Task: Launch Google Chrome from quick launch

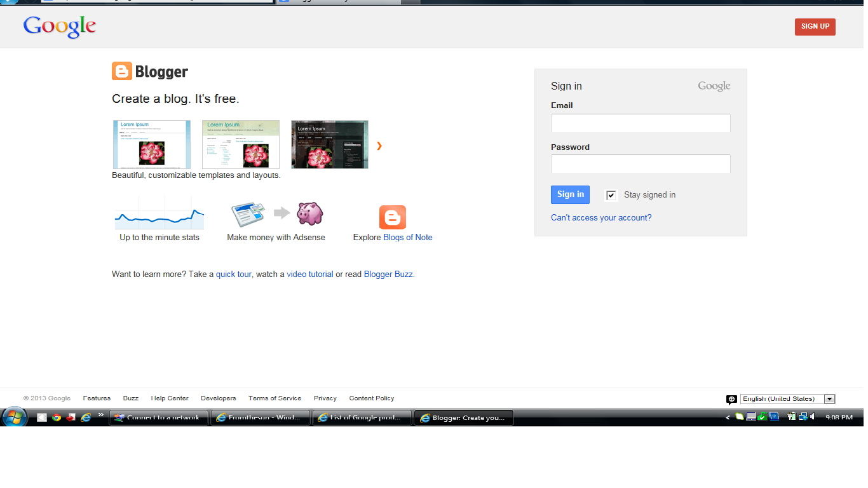Action: tap(57, 417)
